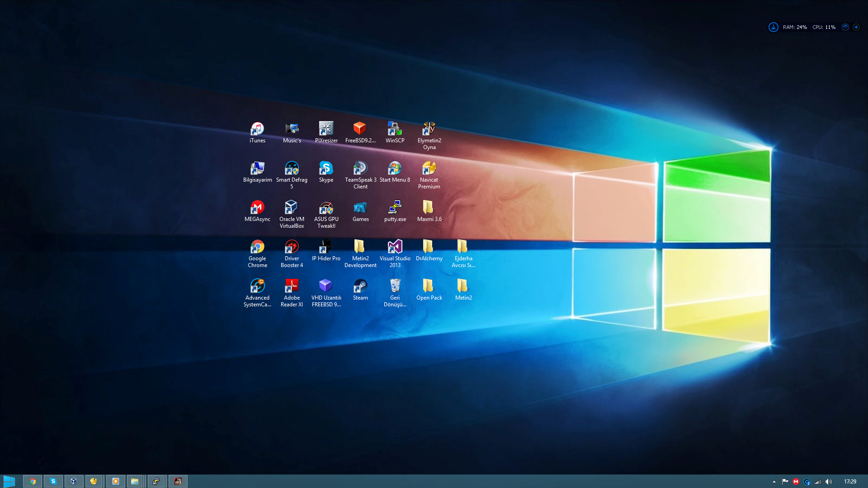Open Adobe Reader XI
The height and width of the screenshot is (488, 868).
point(292,293)
